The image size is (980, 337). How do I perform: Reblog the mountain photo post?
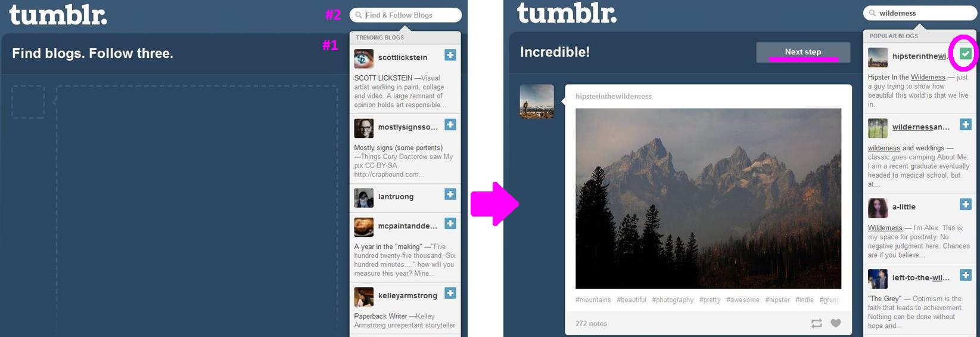point(816,323)
